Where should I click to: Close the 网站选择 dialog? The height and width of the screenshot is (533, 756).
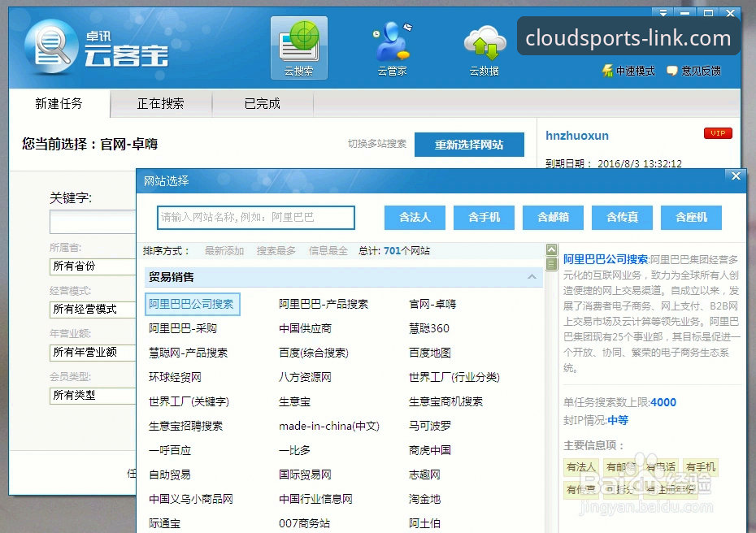point(736,176)
